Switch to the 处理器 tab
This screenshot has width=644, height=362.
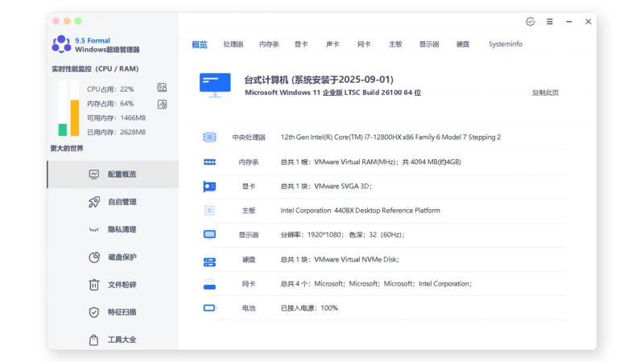(233, 44)
